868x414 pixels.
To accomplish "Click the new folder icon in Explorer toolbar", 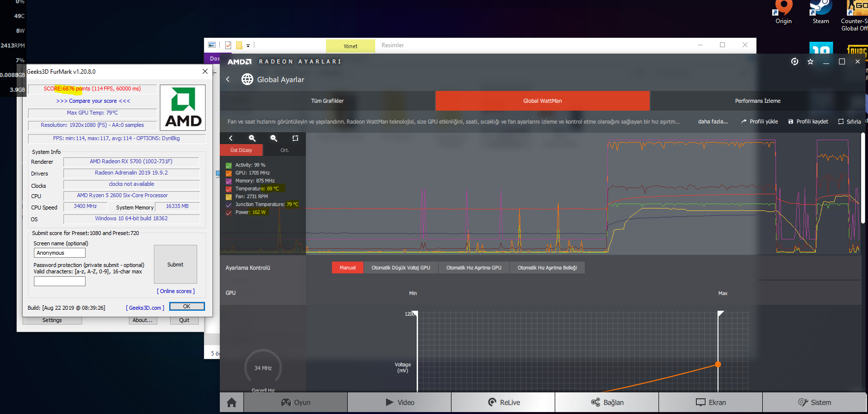I will [239, 45].
